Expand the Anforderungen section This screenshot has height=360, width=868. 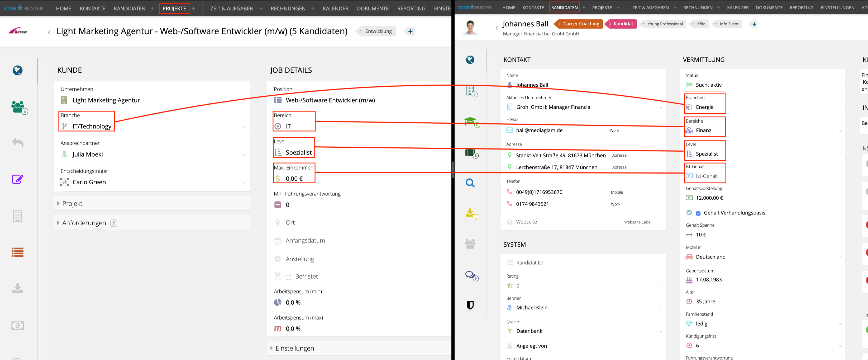(84, 223)
